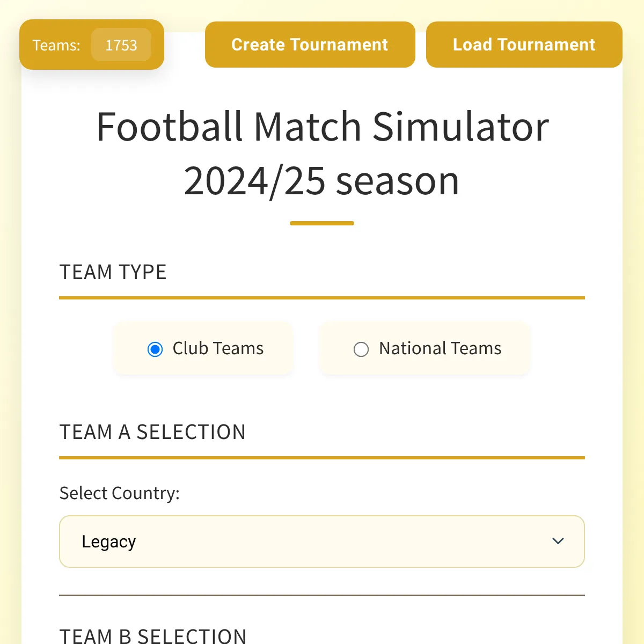Click the Teams counter badge
The height and width of the screenshot is (644, 644).
point(92,45)
